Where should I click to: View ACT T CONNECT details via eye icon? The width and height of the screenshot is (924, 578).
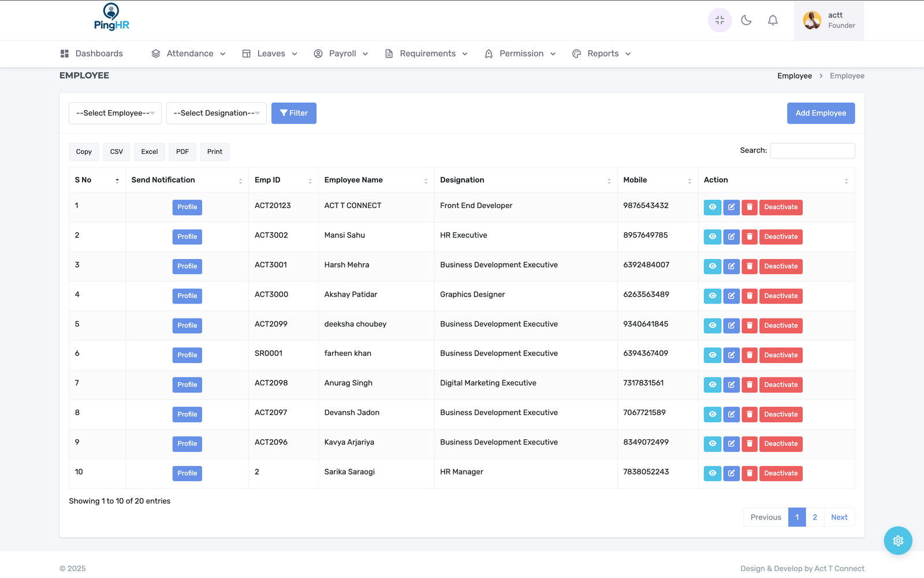point(712,207)
